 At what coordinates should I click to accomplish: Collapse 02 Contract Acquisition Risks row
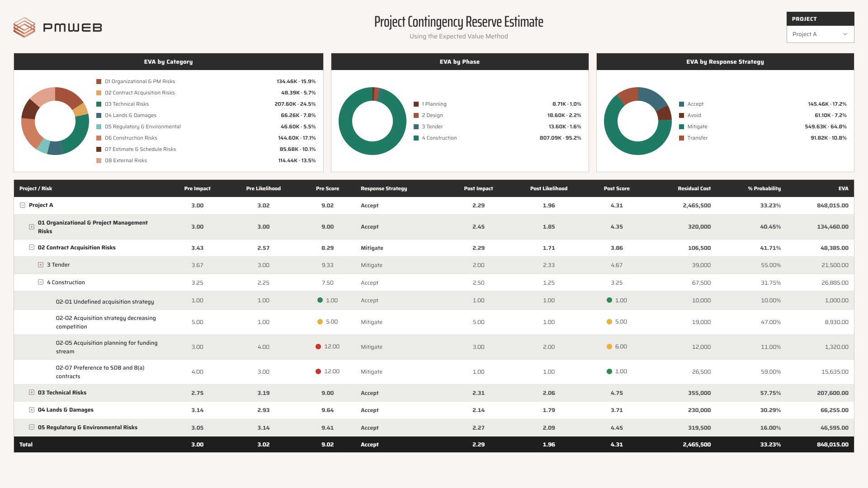point(32,248)
